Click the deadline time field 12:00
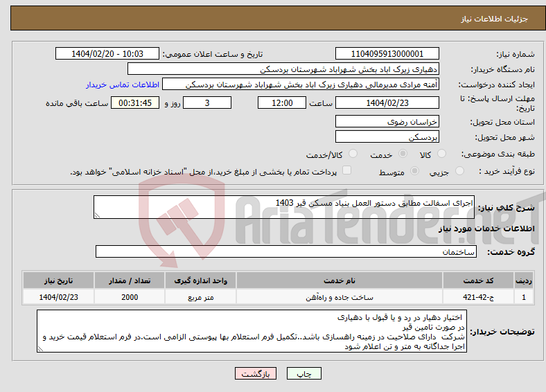 282,103
